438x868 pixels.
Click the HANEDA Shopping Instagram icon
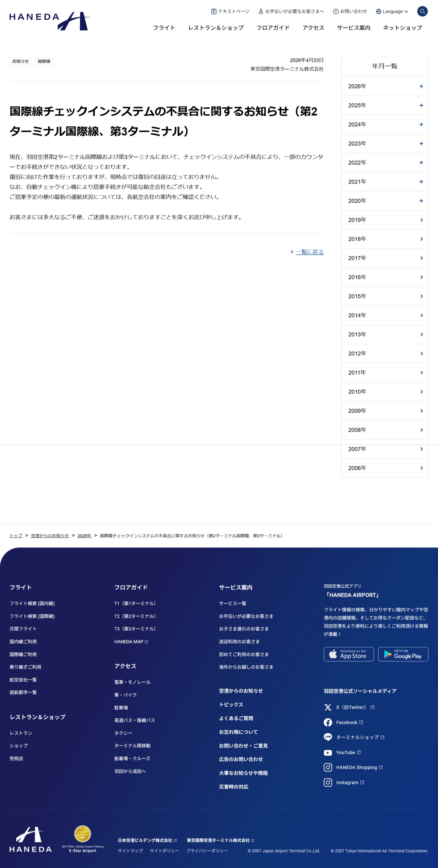tap(327, 767)
